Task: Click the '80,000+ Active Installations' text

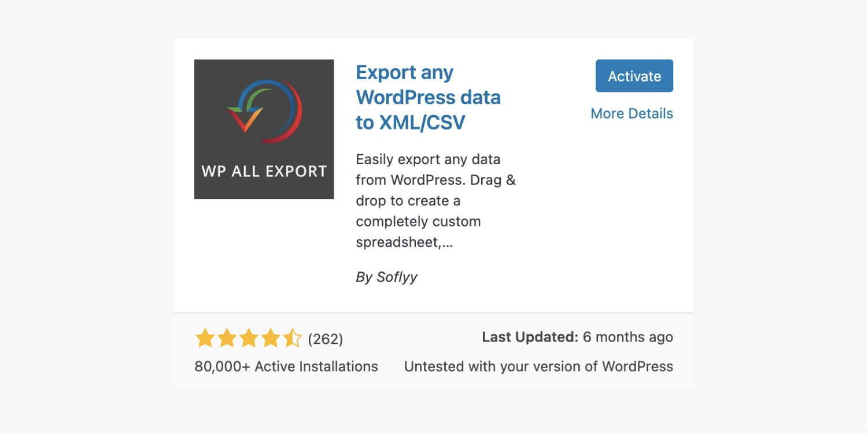Action: [x=286, y=366]
